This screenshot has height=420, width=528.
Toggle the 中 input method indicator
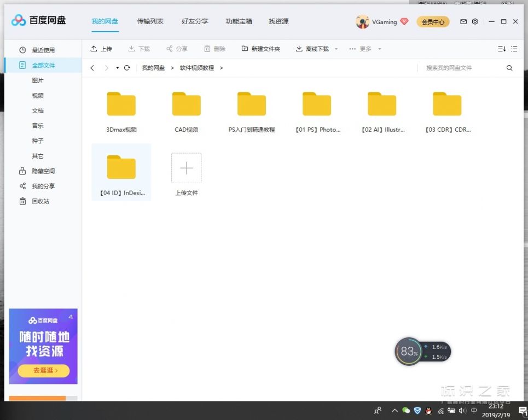pyautogui.click(x=474, y=411)
